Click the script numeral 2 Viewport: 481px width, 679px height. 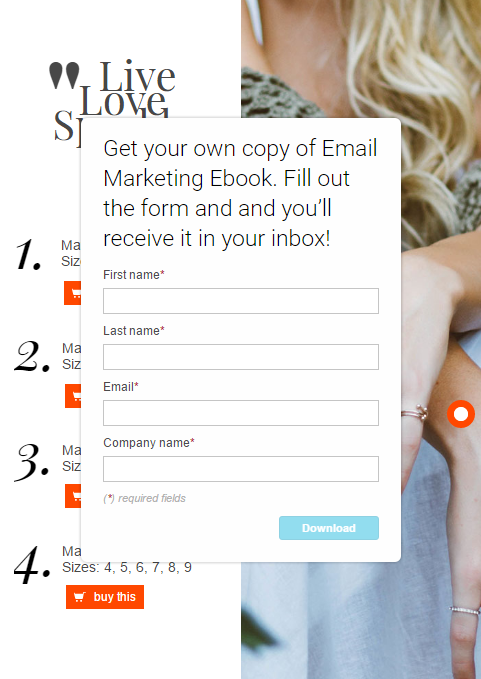pos(32,357)
